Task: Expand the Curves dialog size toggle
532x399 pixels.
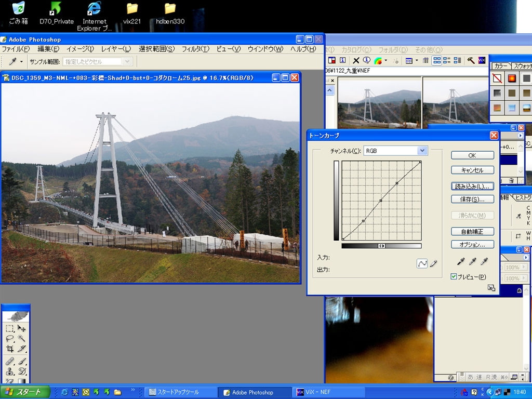Action: [491, 288]
